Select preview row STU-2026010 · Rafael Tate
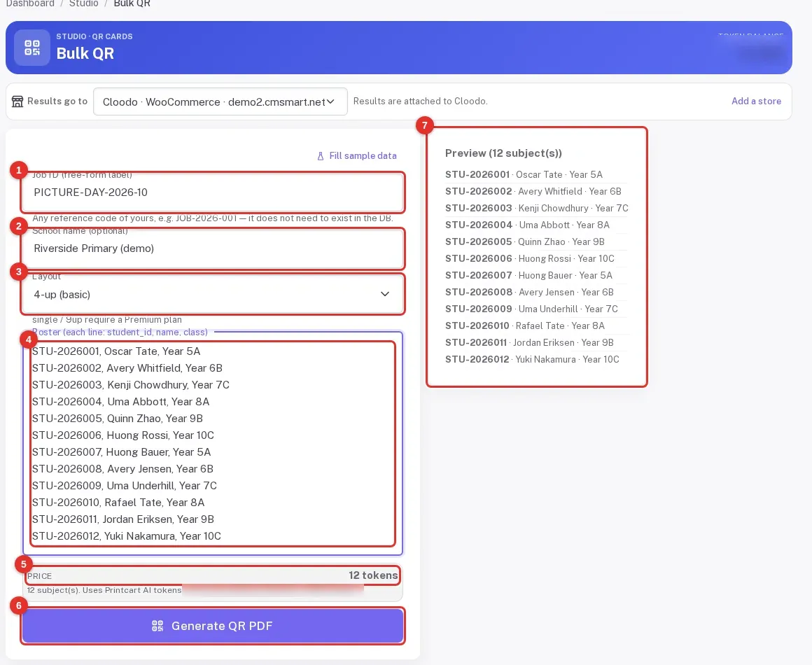The width and height of the screenshot is (812, 665). [x=525, y=325]
